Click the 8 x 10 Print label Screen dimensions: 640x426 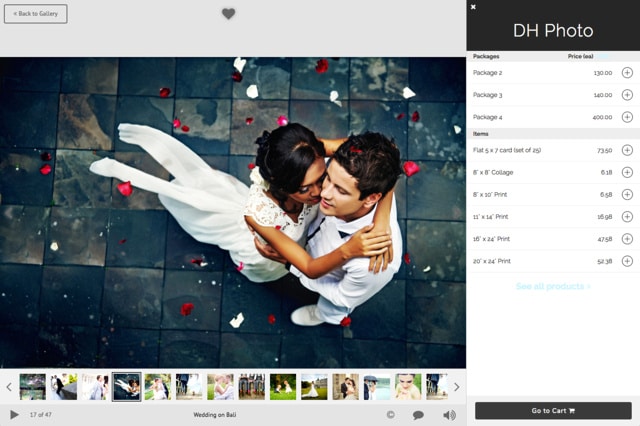(x=490, y=195)
